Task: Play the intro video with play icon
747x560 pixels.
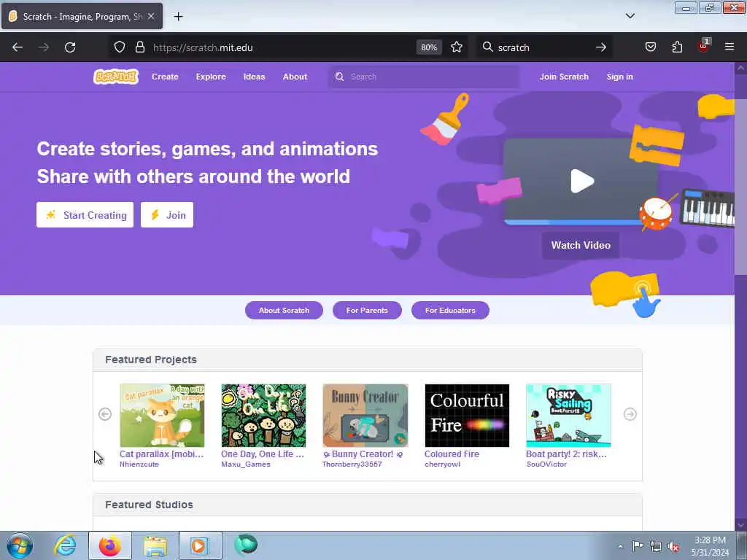Action: 581,181
